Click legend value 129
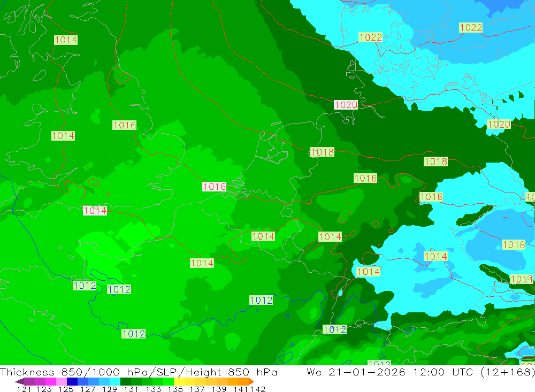Viewport: 535px width, 392px height. coord(110,389)
